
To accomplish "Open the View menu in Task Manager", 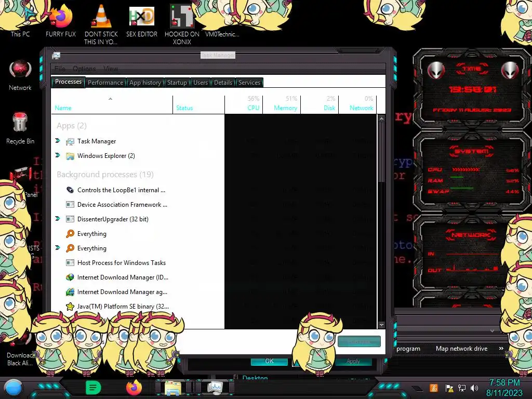I will pos(111,69).
